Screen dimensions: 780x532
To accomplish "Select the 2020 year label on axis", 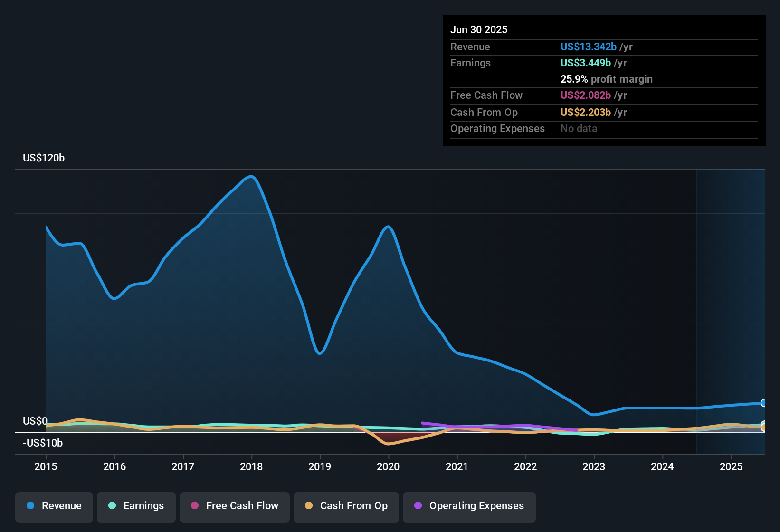I will coord(388,467).
